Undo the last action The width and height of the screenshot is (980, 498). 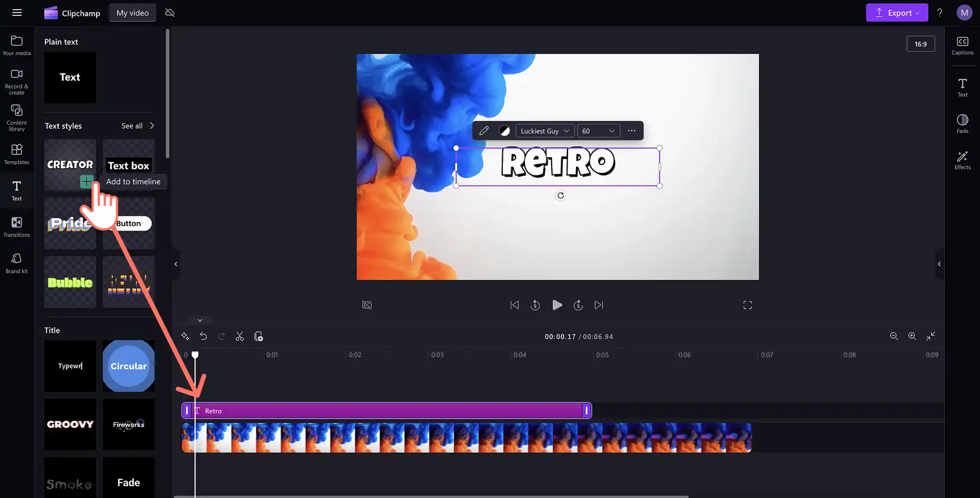pos(203,337)
